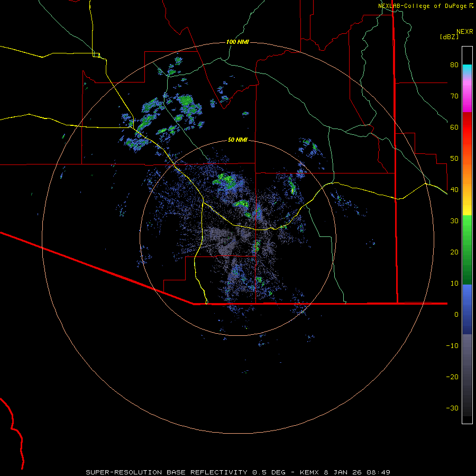Click the NEXLAB-College of DuPage watermark text
The image size is (476, 476).
point(422,6)
